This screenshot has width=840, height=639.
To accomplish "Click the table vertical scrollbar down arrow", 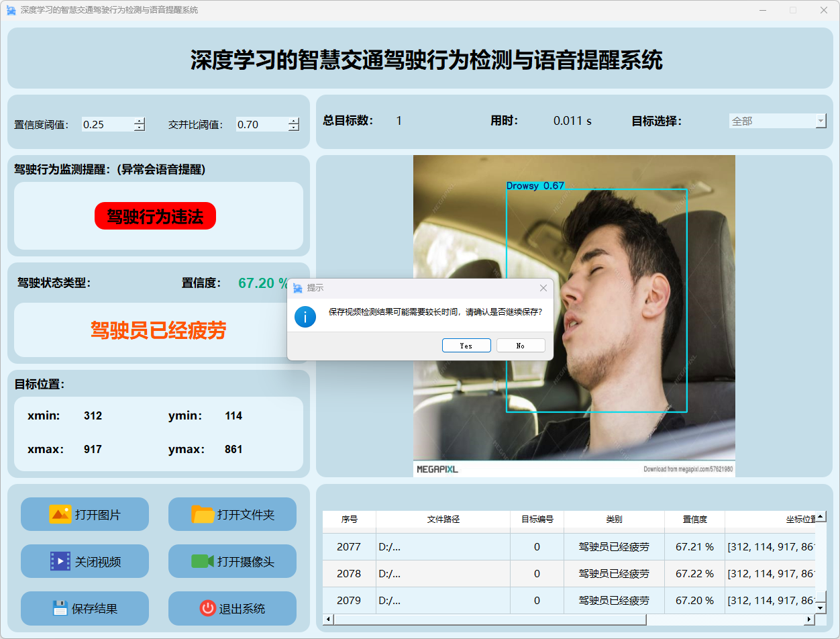I will coord(821,607).
